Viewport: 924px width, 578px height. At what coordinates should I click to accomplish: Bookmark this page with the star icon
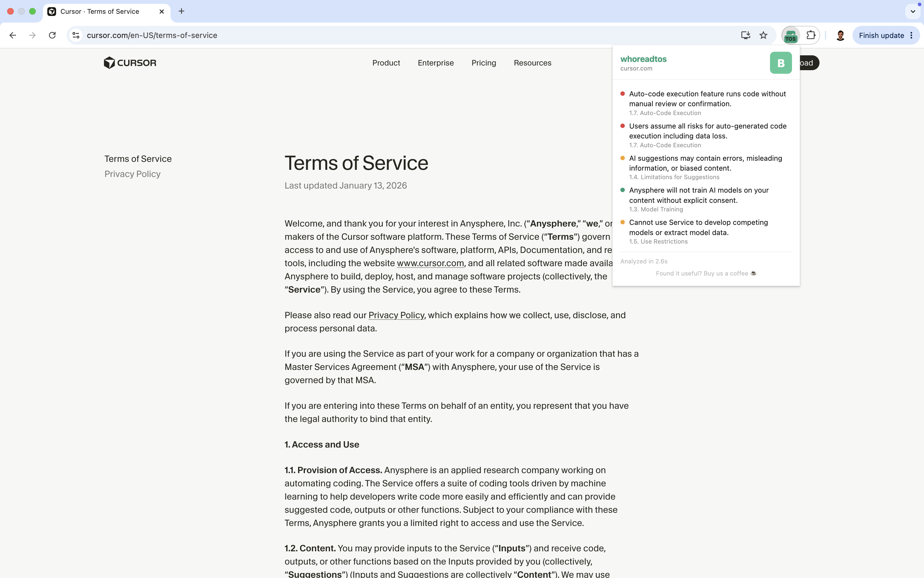tap(763, 35)
